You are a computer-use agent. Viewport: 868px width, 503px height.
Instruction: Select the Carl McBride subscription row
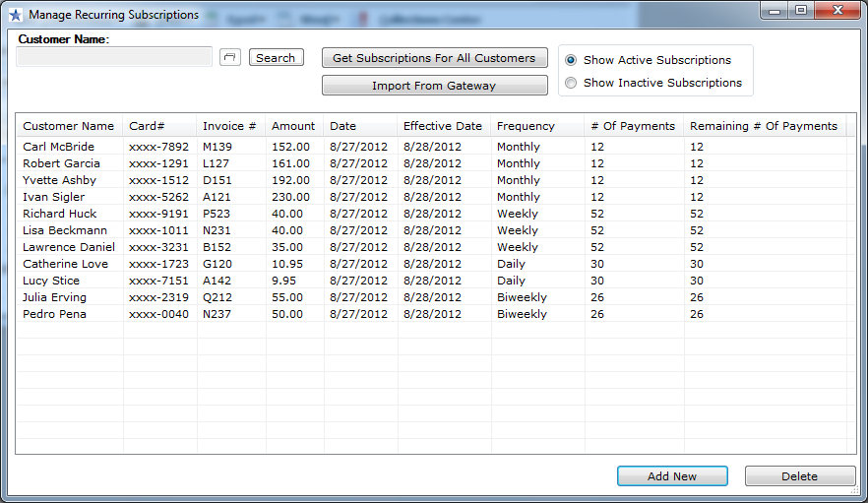pyautogui.click(x=59, y=147)
